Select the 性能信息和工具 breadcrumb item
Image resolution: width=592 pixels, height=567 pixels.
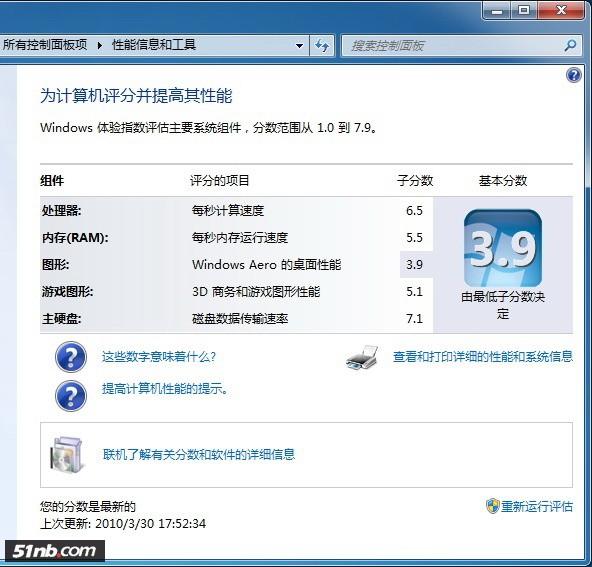154,45
